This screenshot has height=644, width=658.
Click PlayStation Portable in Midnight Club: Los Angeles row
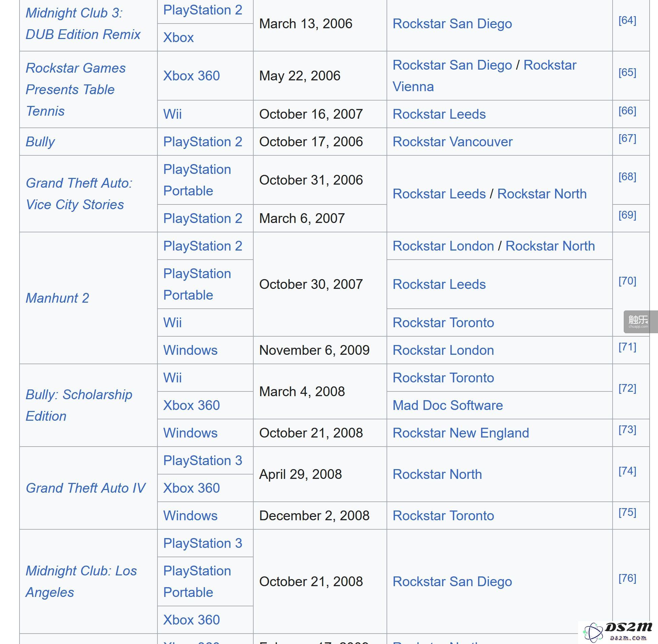pos(197,581)
